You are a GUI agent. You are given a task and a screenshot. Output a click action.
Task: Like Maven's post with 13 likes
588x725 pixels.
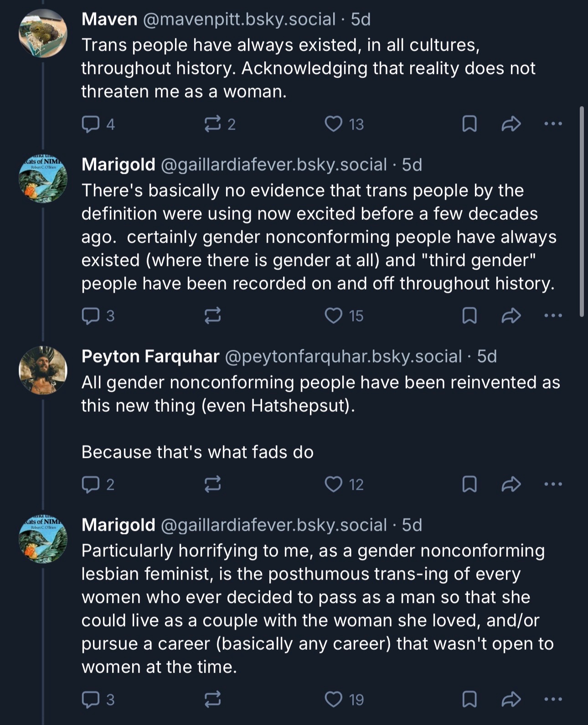[x=334, y=124]
